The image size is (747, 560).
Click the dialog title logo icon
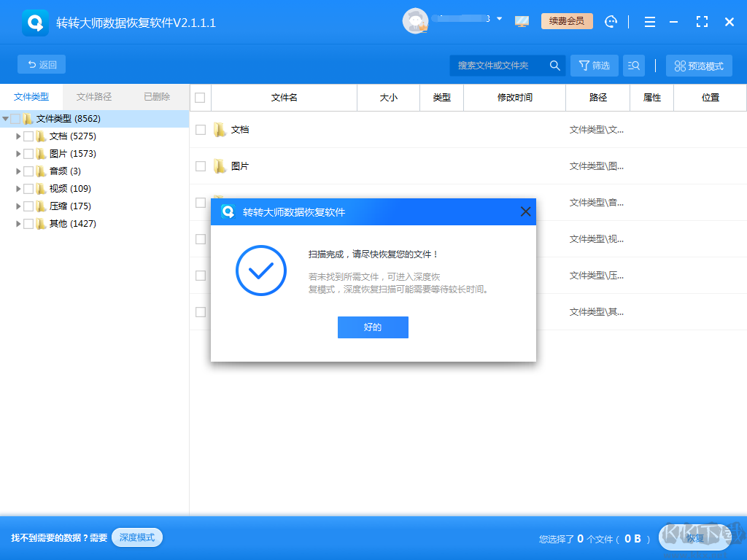point(228,211)
